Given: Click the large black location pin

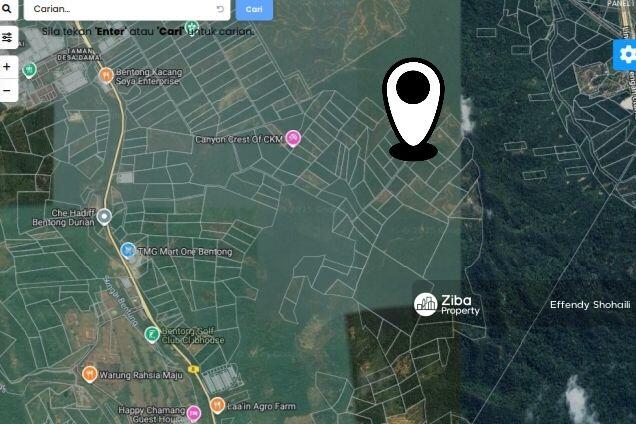Looking at the screenshot, I should [413, 108].
